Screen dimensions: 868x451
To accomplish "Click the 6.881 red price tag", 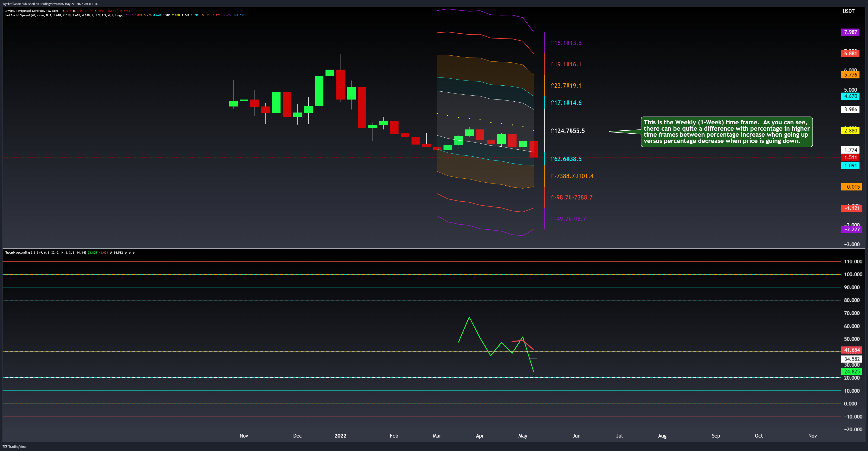I will coord(850,53).
